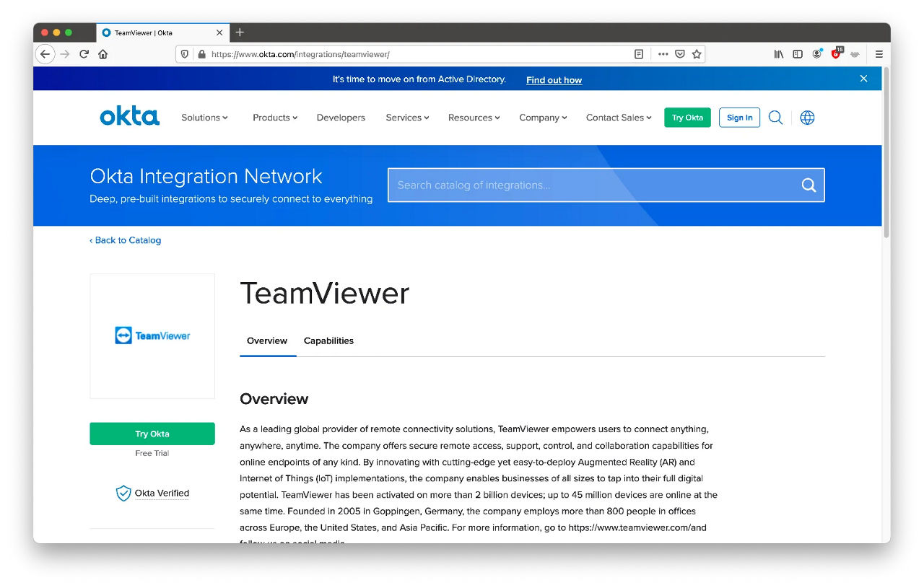Click the TeamViewer logo thumbnail
924x588 pixels.
[x=152, y=335]
